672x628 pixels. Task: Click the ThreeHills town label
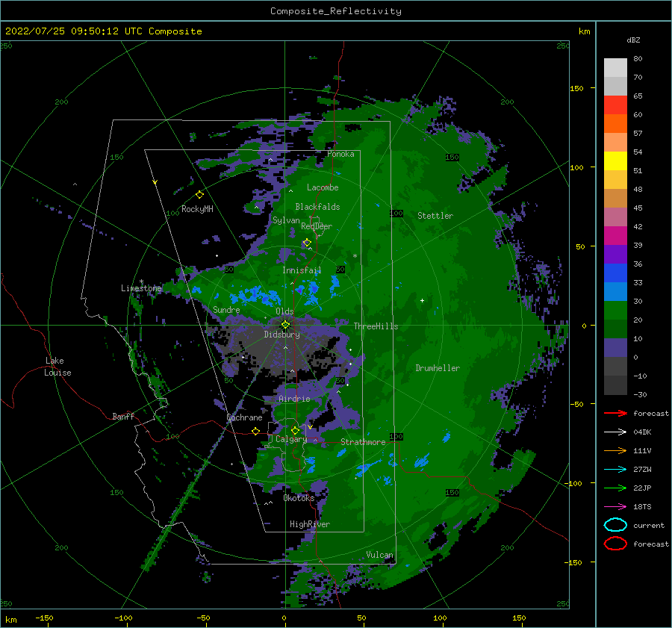[x=376, y=326]
